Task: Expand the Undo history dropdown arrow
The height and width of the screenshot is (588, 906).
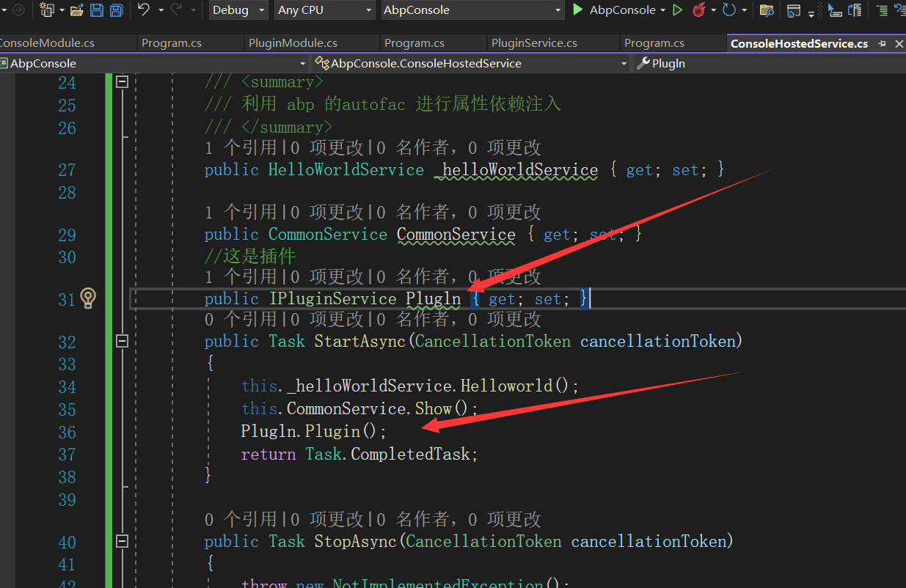Action: pos(160,10)
